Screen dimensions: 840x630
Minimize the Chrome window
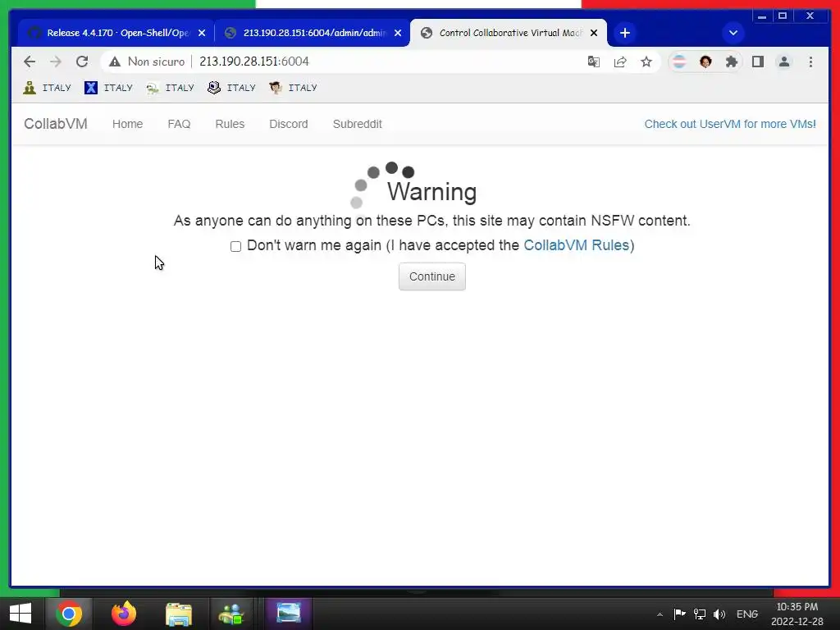(762, 16)
